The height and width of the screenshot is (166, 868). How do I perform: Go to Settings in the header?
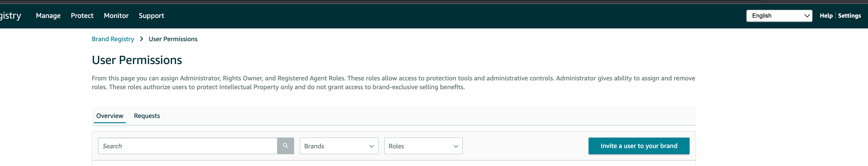point(849,16)
